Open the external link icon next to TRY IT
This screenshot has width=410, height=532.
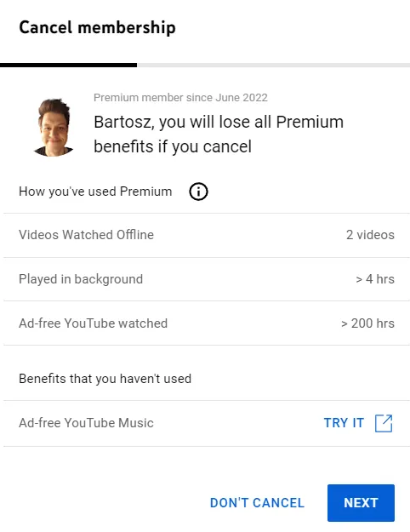pos(384,423)
